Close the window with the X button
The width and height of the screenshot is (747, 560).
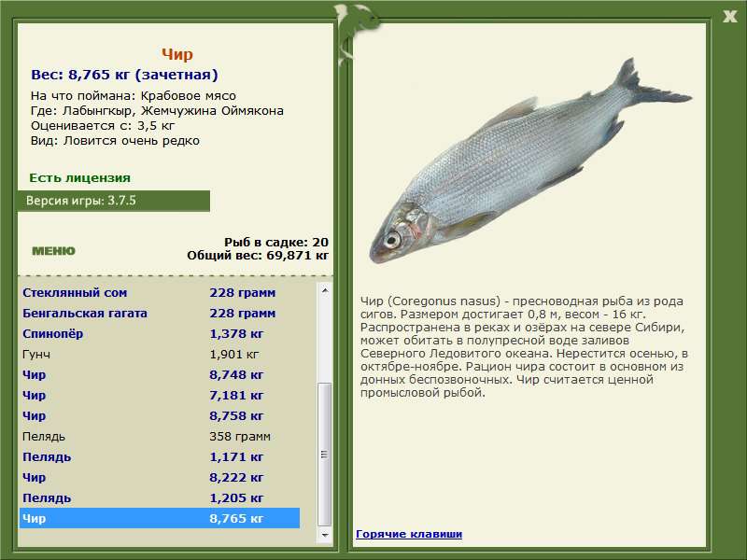729,14
